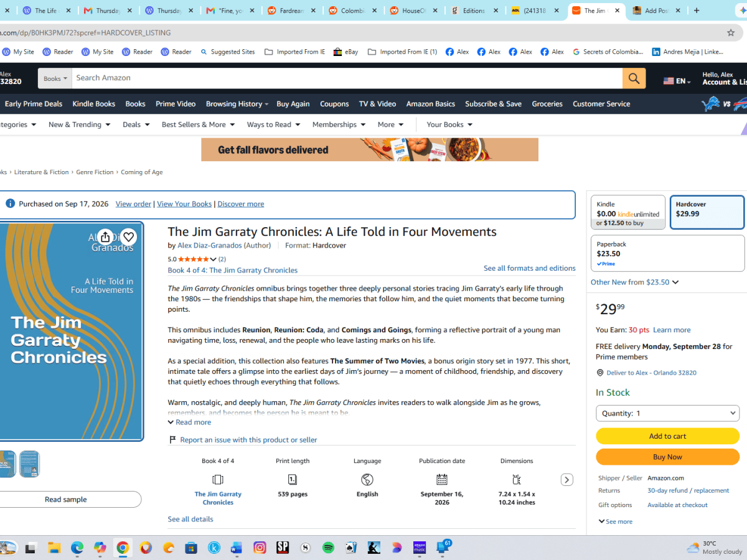The height and width of the screenshot is (560, 747).
Task: Open Secrets of Colombia Google bookmark
Action: point(608,52)
